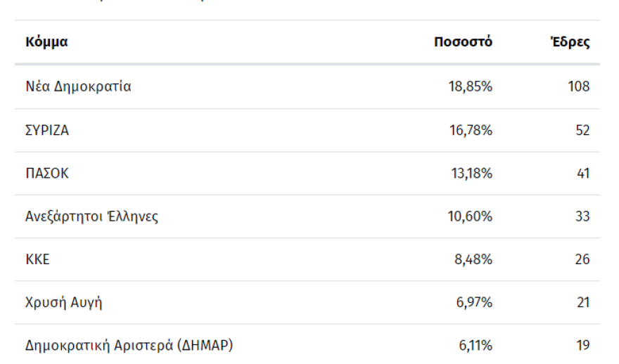Select the ΚΚΕ party name

click(x=37, y=259)
